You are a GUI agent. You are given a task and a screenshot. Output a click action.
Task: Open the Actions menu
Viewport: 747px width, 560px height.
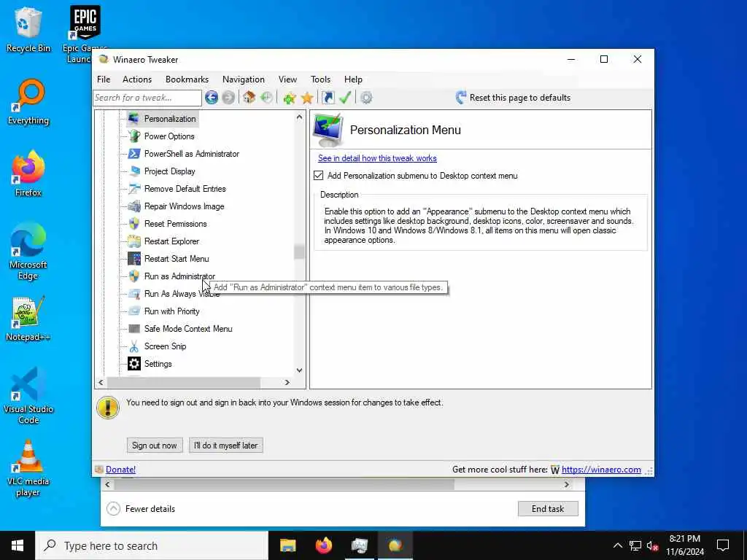[137, 79]
